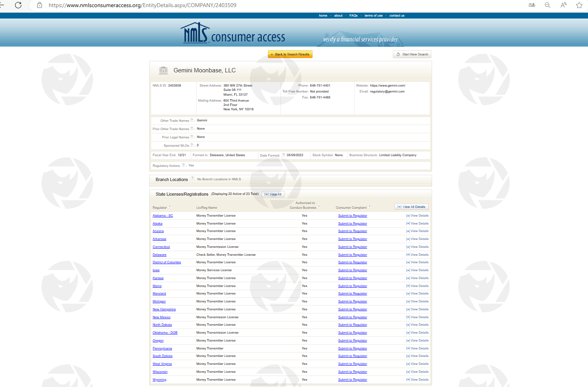
Task: Click the NMLS Consumer Access logo
Action: pos(233,34)
